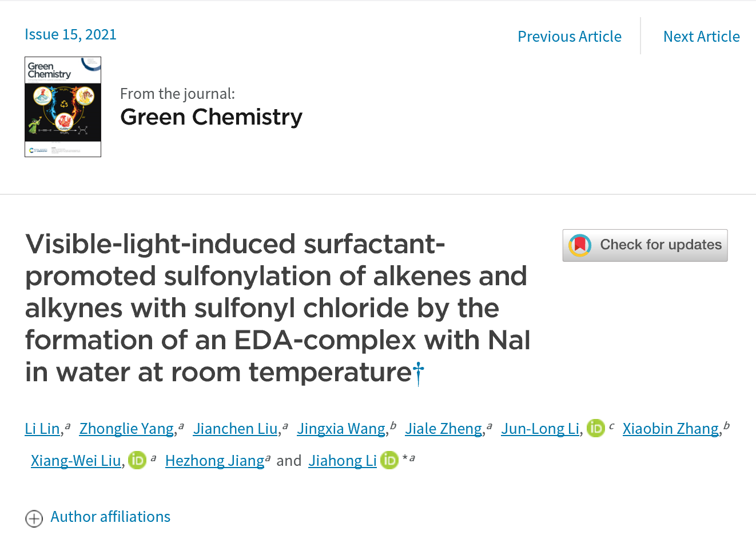Click Jiahong Li's ORCID icon
Screen dimensions: 756x547
[389, 460]
